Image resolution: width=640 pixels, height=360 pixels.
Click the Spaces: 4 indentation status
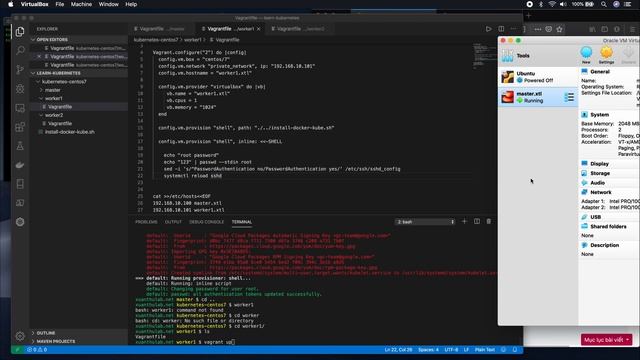pyautogui.click(x=428, y=350)
